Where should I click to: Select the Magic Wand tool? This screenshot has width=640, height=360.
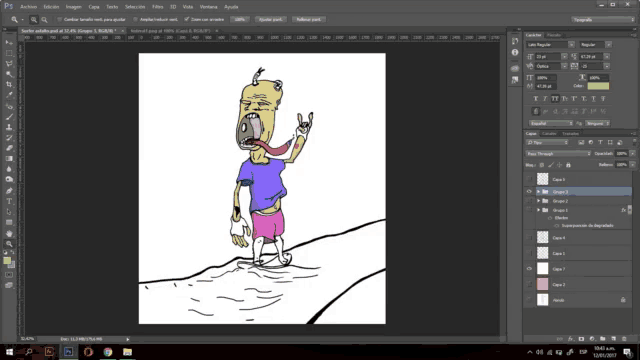click(x=9, y=74)
